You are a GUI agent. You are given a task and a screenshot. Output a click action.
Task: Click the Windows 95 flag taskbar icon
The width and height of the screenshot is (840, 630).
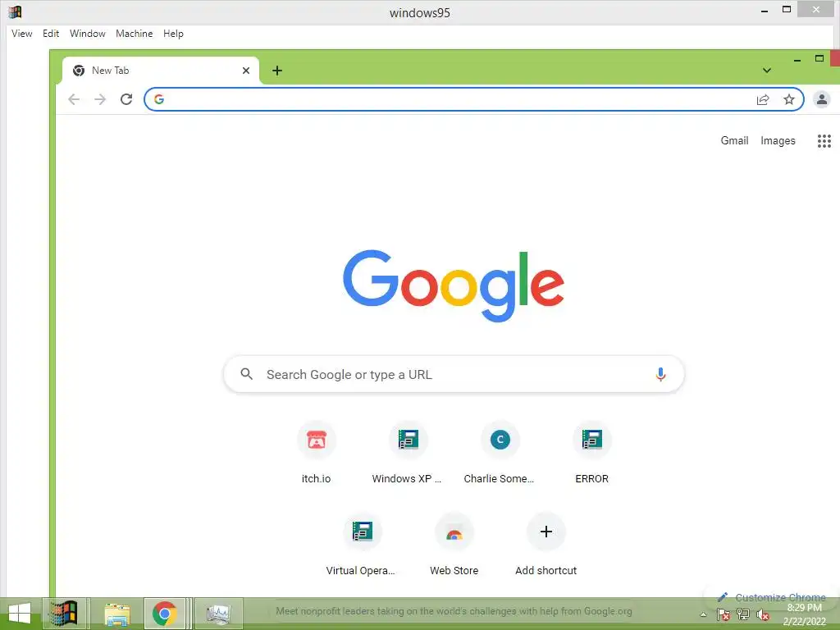point(64,614)
